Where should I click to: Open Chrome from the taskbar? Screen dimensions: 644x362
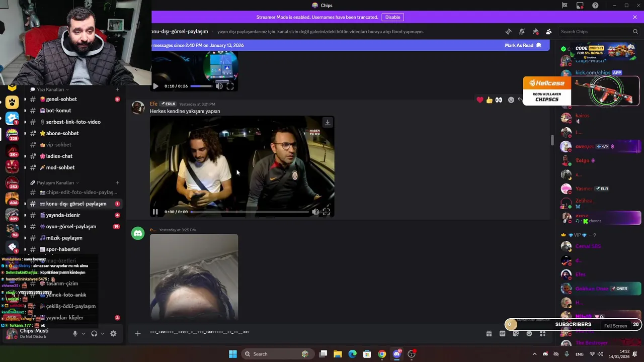pyautogui.click(x=382, y=354)
